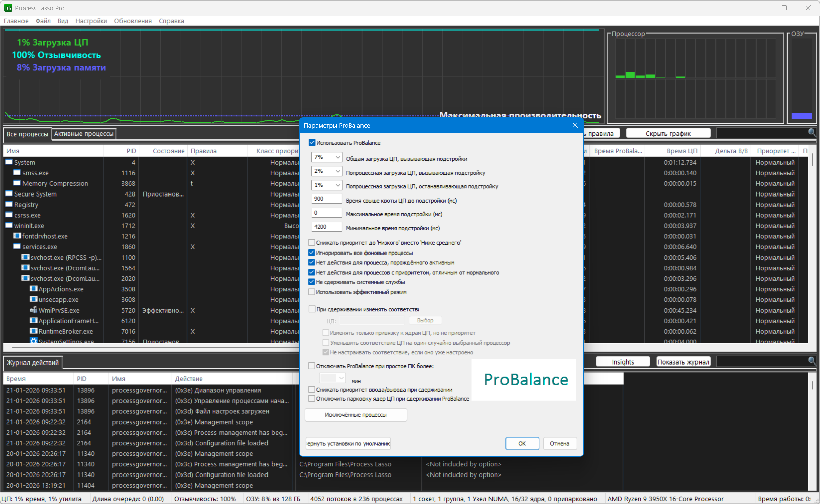Click the 900 ms over-quota time field
The image size is (820, 504).
326,199
